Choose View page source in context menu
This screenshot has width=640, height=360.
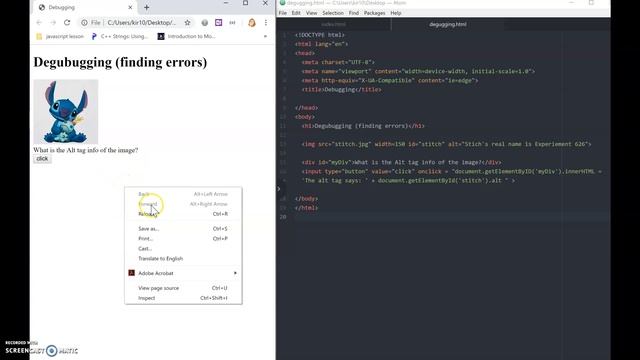pos(183,288)
